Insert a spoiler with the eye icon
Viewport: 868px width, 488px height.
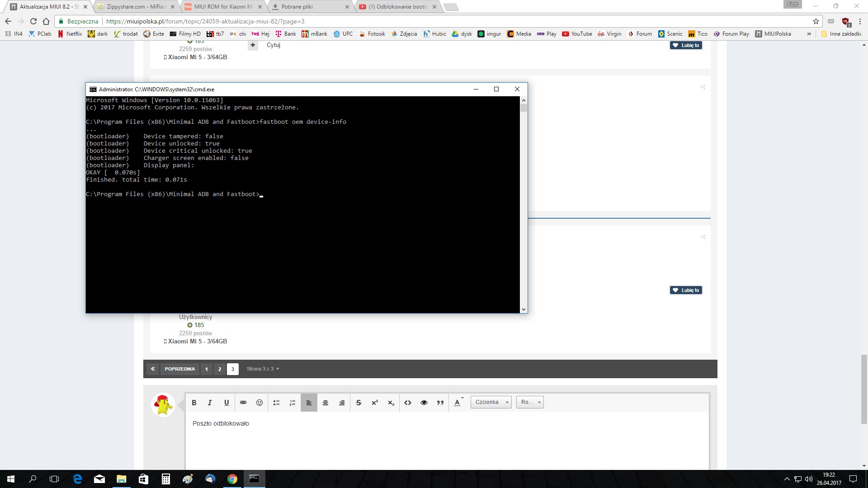(x=424, y=403)
